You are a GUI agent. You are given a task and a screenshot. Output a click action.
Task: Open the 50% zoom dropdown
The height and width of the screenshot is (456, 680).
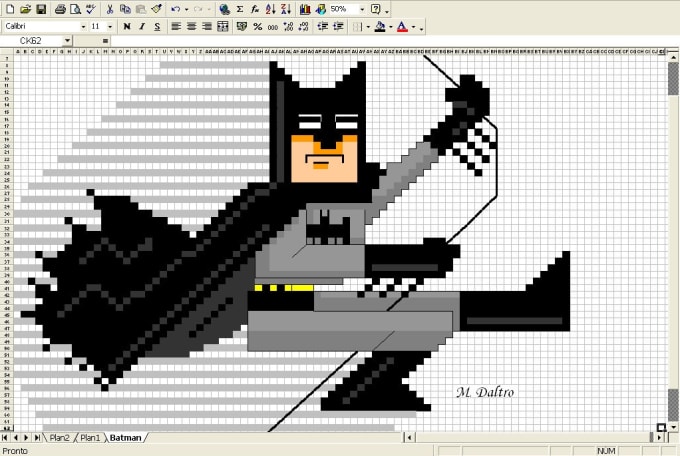362,10
